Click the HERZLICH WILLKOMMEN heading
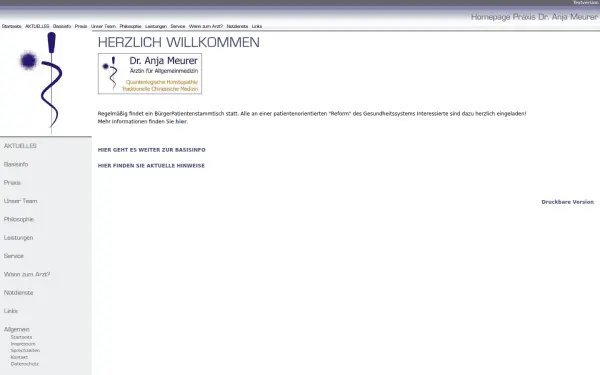 pyautogui.click(x=179, y=42)
